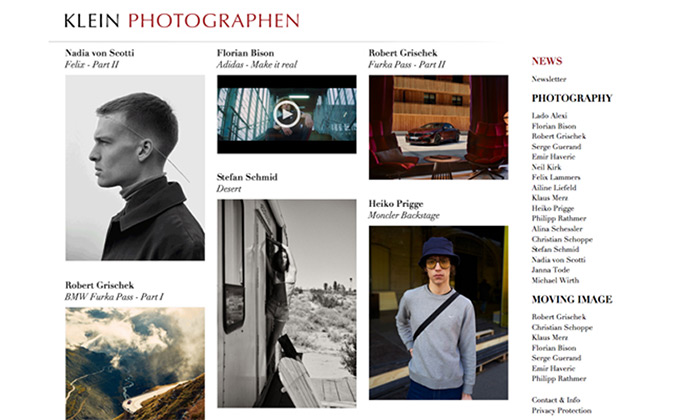The image size is (700, 420).
Task: Open the Klein Photographen logo homepage
Action: coord(182,21)
